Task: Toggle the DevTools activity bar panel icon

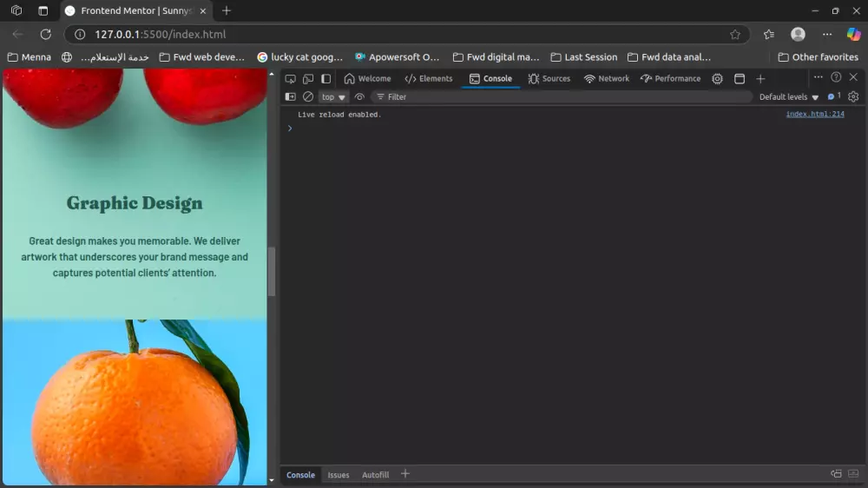Action: (x=326, y=79)
